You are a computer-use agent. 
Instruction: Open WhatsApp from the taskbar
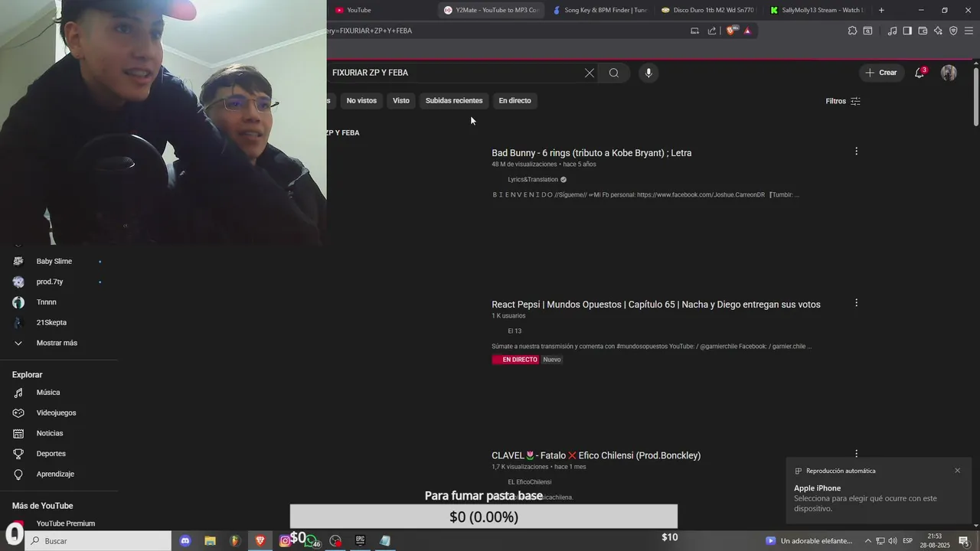tap(311, 541)
